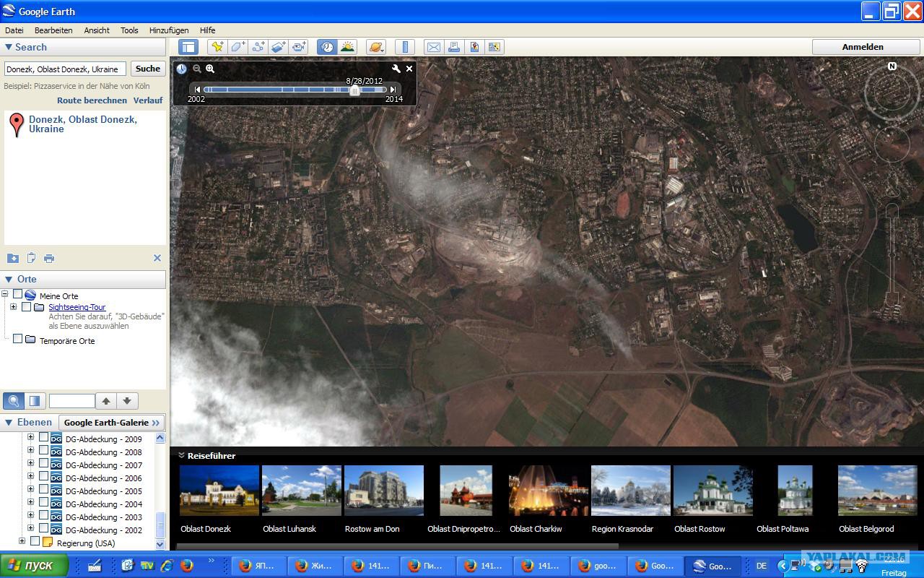Expand DG-Abdeckung - 2008 layer node
This screenshot has width=924, height=578.
30,450
